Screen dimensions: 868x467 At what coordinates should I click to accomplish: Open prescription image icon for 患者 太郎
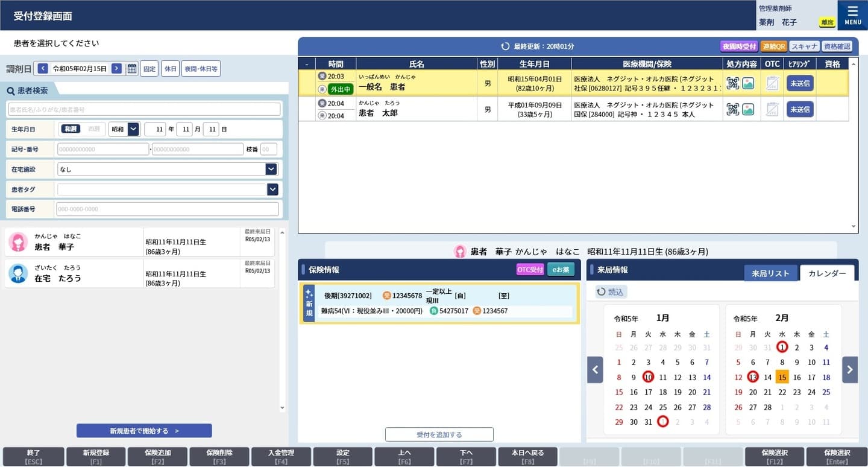tap(748, 109)
